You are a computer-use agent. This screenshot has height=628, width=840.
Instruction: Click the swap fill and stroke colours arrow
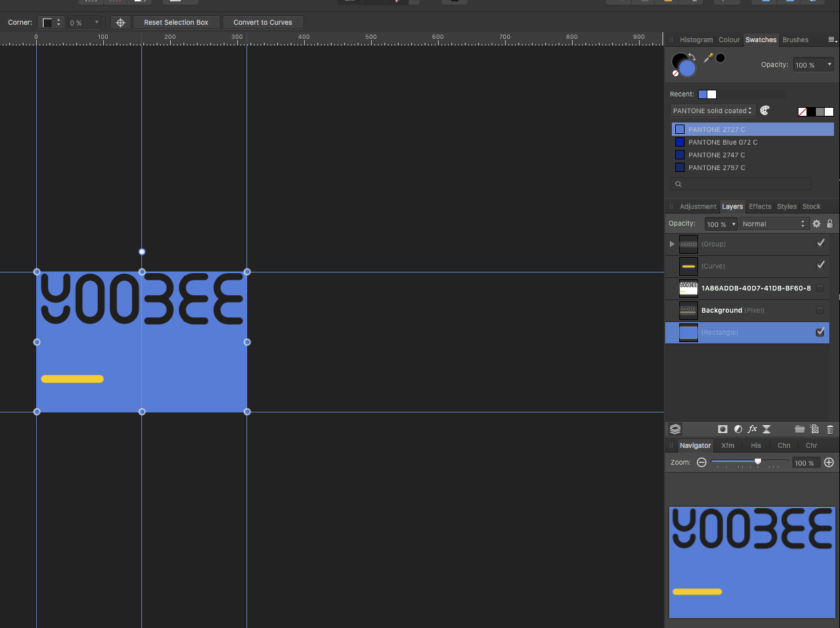[x=692, y=56]
